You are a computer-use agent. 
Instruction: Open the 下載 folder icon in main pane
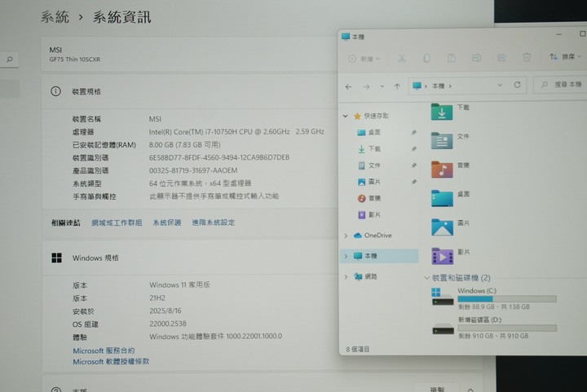click(x=442, y=112)
